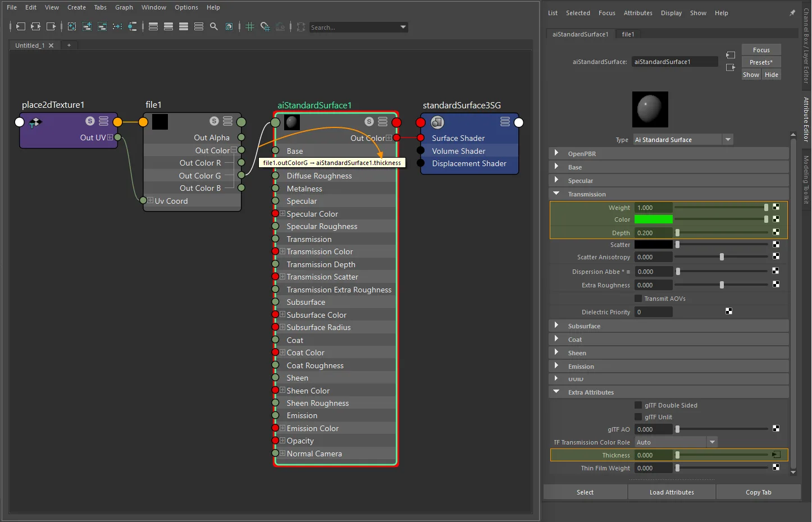The height and width of the screenshot is (522, 812).
Task: Collapse the Transmission section
Action: [556, 194]
